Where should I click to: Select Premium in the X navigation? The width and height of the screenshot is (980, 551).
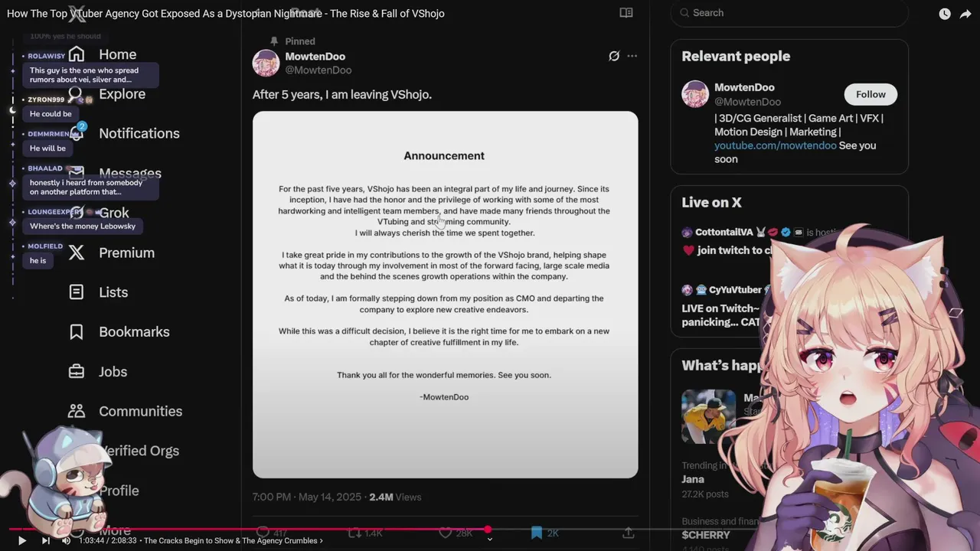126,253
